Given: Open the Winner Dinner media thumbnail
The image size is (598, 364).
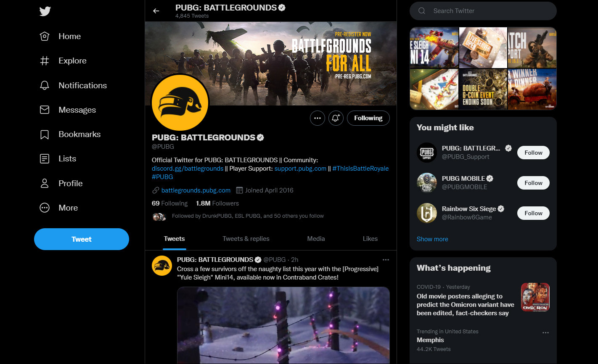Looking at the screenshot, I should coord(532,89).
